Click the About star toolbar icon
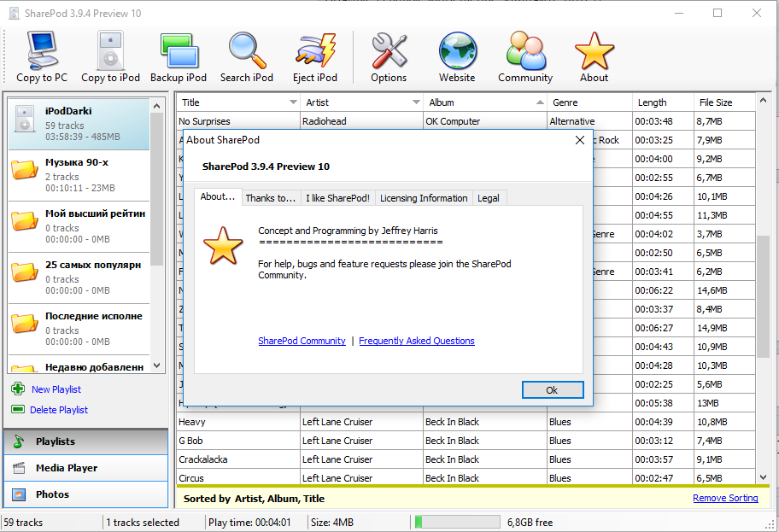Viewport: 779px width, 532px height. point(594,52)
